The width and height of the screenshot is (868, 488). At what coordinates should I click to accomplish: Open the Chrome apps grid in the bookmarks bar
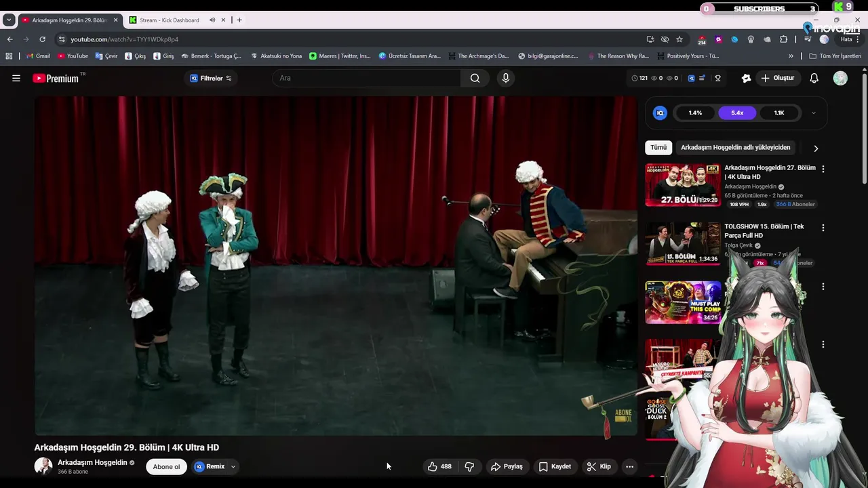point(9,56)
